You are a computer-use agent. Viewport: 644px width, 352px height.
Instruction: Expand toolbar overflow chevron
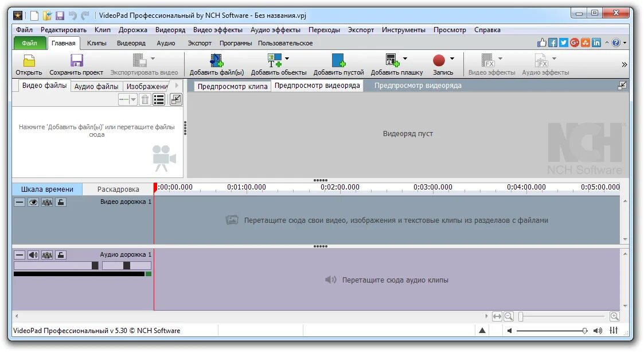click(x=625, y=64)
